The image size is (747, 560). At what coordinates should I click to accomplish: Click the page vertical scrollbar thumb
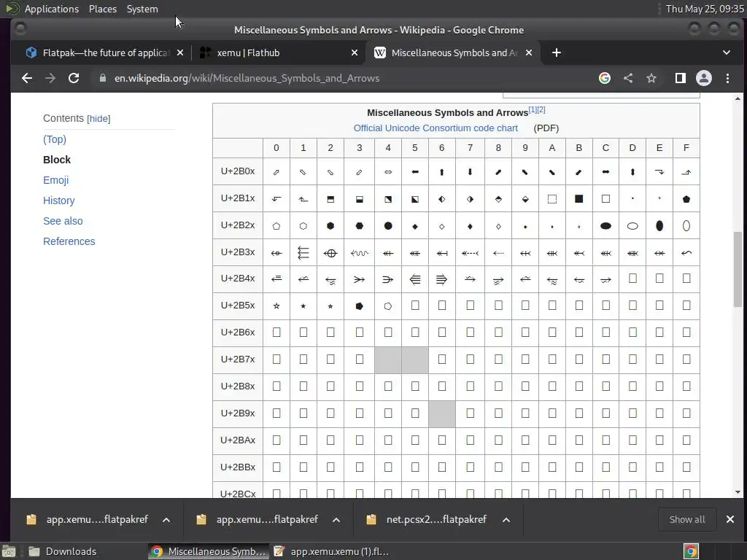(x=738, y=269)
